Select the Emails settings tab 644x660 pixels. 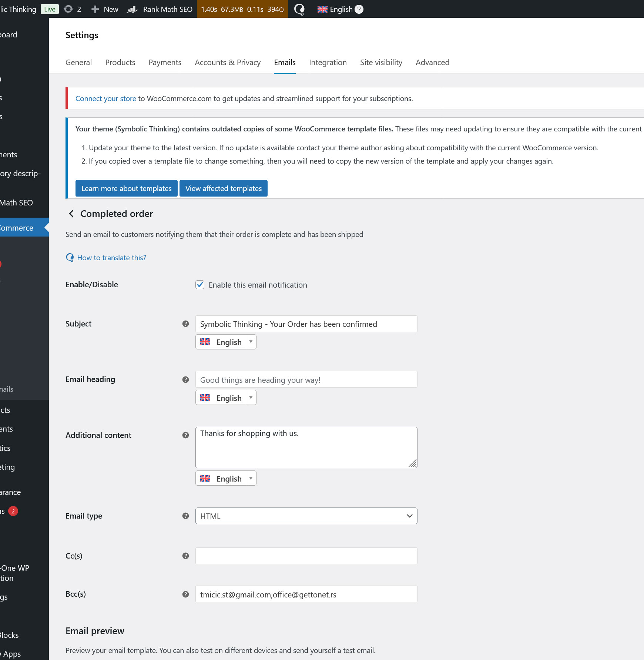pos(285,63)
